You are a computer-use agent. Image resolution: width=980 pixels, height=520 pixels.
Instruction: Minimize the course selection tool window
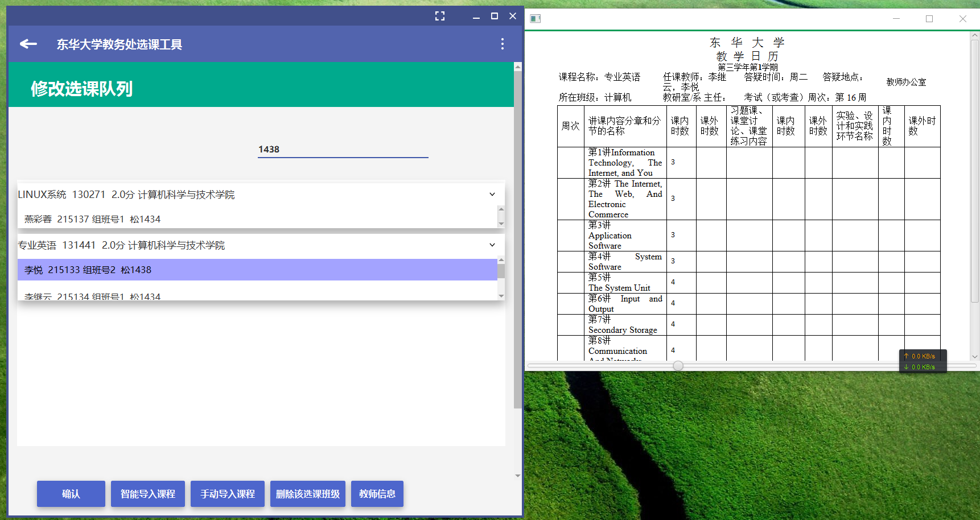476,16
